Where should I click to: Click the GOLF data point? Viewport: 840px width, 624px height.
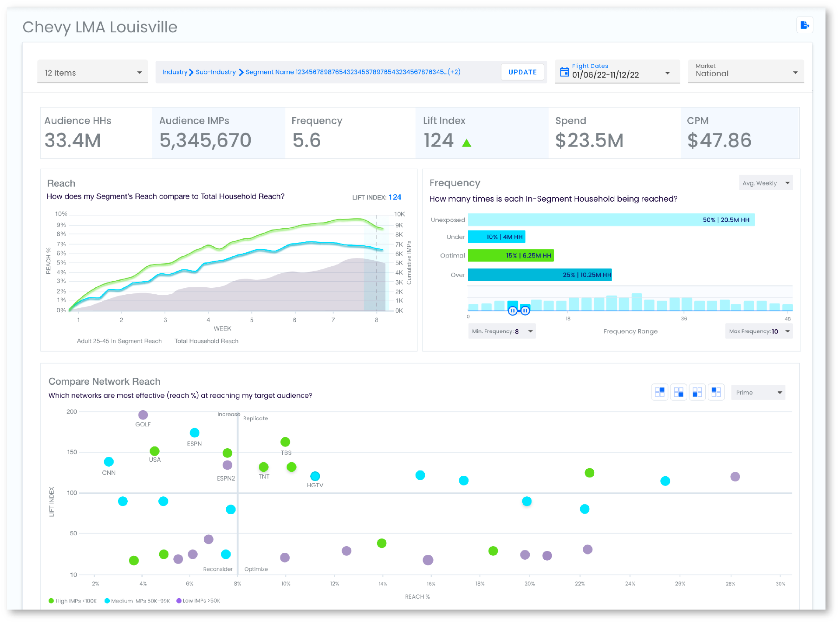(143, 415)
